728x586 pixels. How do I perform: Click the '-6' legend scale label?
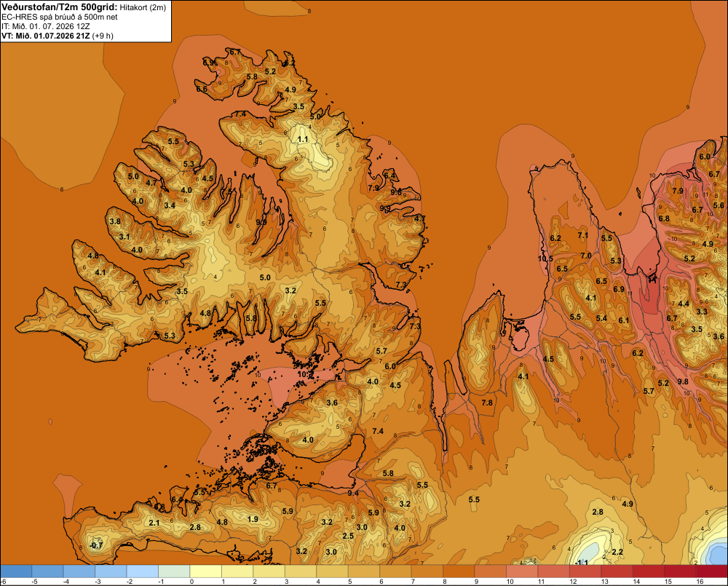(x=3, y=582)
